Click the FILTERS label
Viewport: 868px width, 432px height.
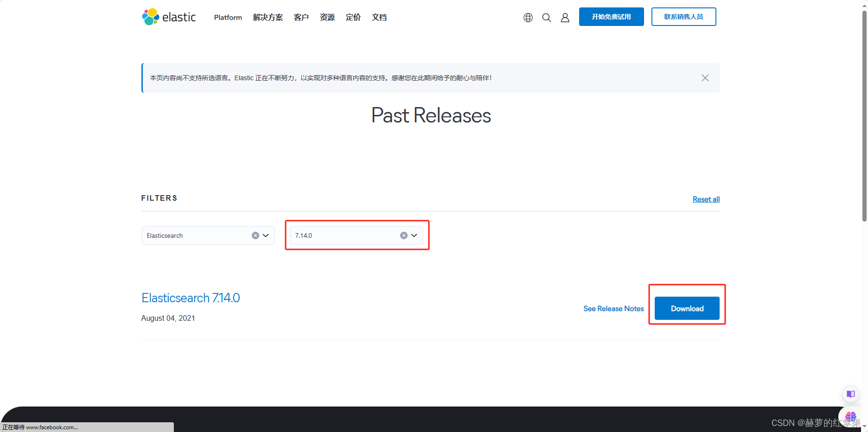[159, 198]
